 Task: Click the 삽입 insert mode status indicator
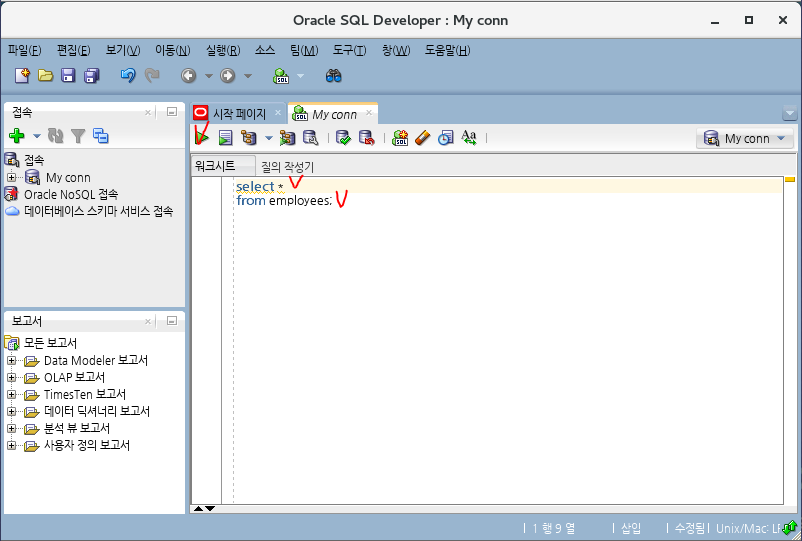pyautogui.click(x=631, y=528)
